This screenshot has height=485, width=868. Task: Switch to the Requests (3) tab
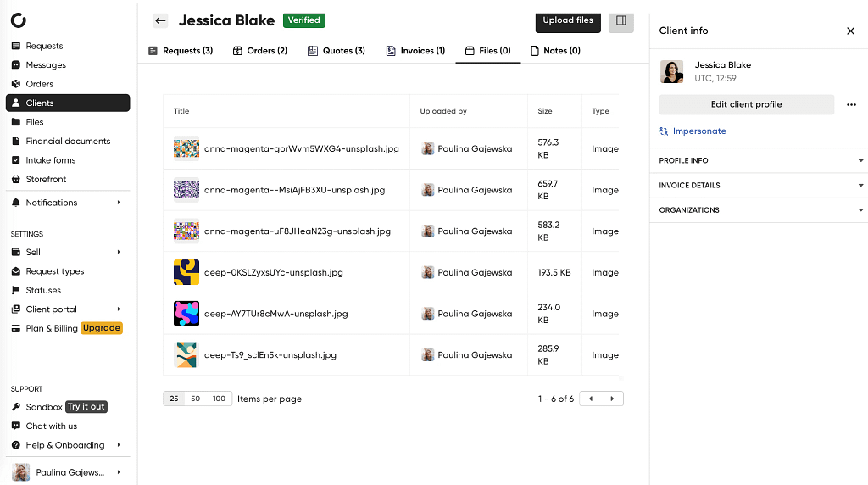[181, 51]
